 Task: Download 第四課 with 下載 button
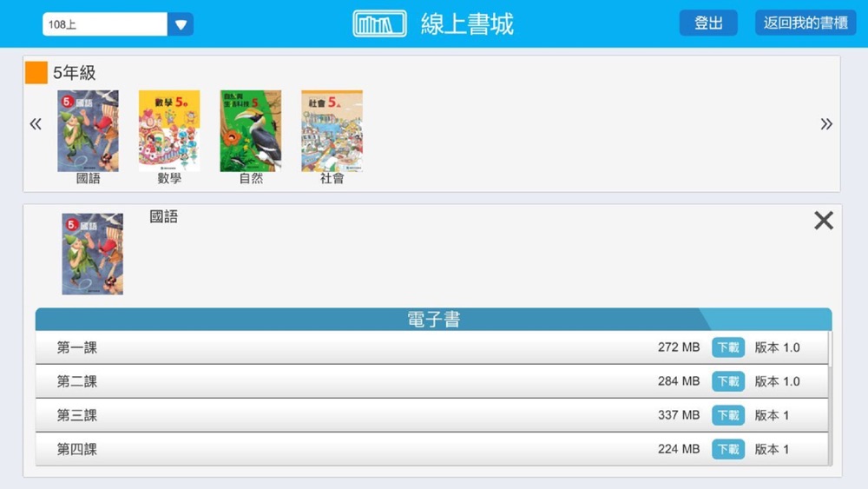click(728, 449)
